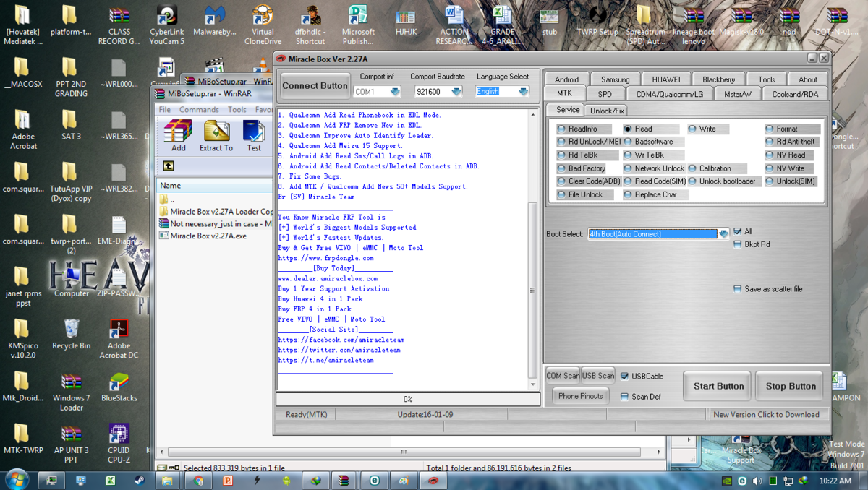Select the Recycle Bin desktop icon
Screen dimensions: 868x490
(71, 335)
